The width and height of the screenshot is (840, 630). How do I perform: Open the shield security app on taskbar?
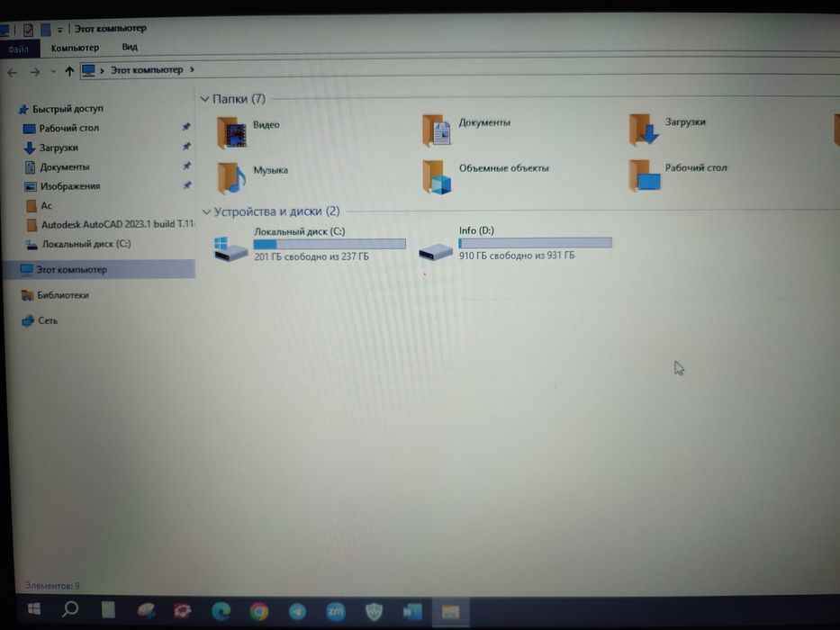(374, 611)
